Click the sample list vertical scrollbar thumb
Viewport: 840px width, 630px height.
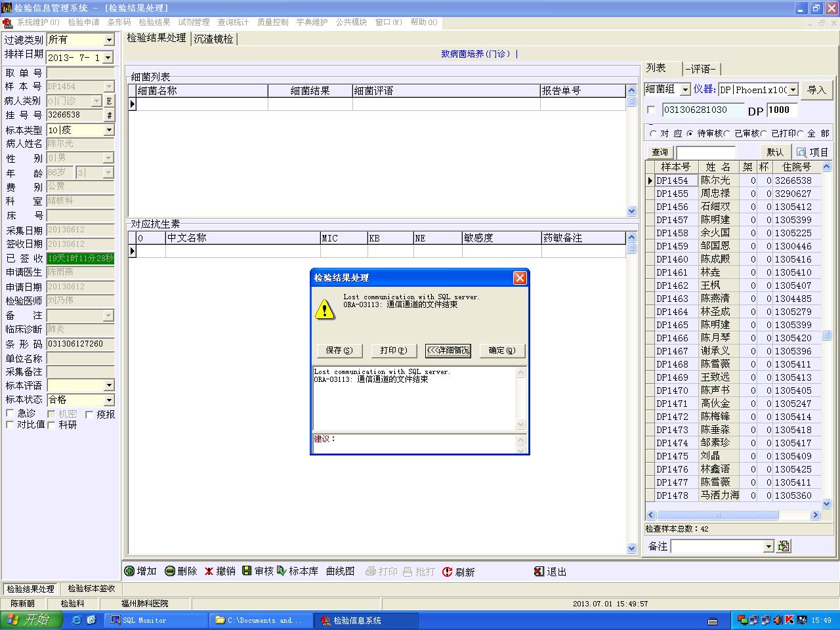[826, 335]
